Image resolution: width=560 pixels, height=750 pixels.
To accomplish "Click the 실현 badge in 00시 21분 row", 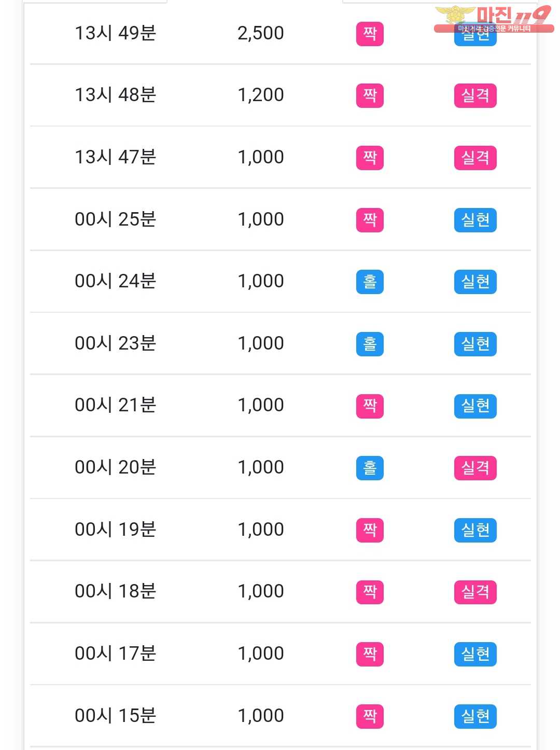I will click(x=475, y=406).
